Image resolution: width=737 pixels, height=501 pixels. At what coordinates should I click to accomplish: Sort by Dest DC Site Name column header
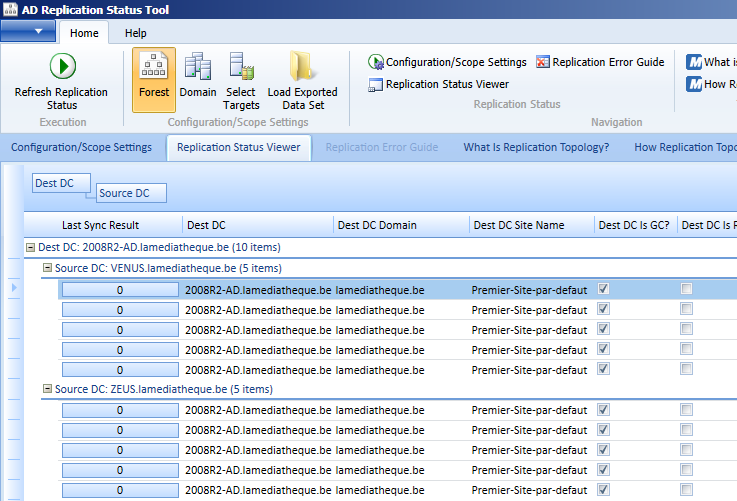point(532,225)
